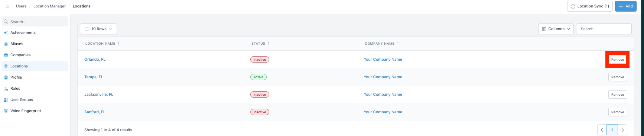Open Location Name column options menu
The height and width of the screenshot is (136, 644).
tap(119, 44)
